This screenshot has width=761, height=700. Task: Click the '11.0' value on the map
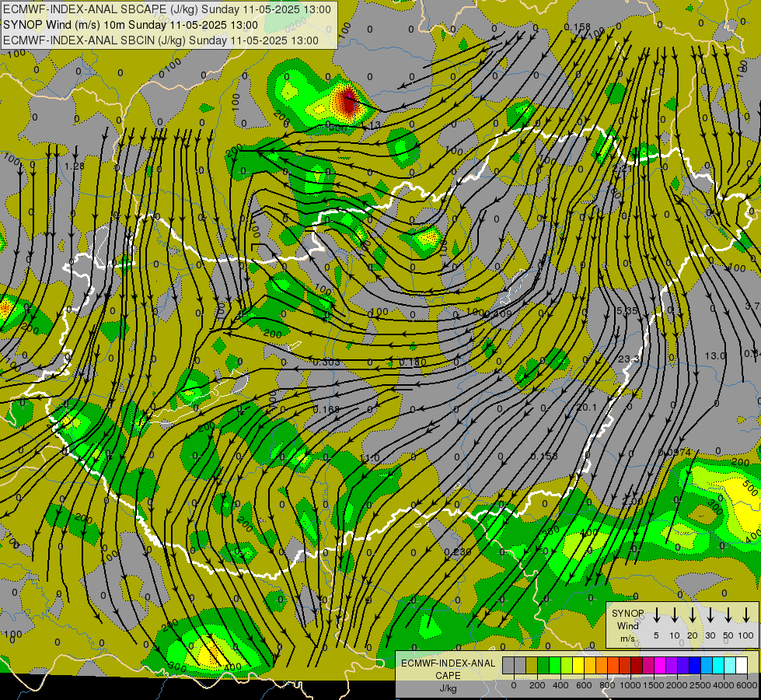tap(369, 458)
